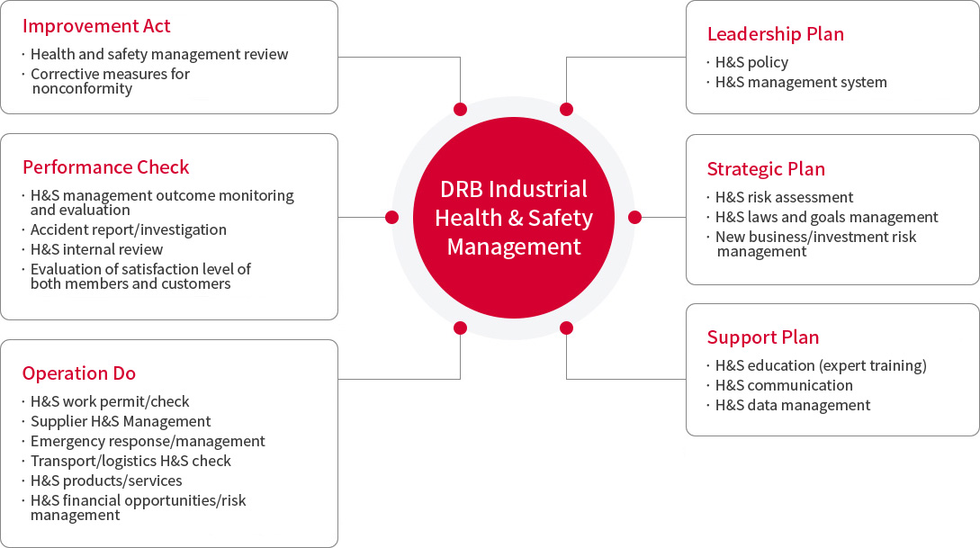Click the red dot linked to Performance Check

[x=391, y=218]
